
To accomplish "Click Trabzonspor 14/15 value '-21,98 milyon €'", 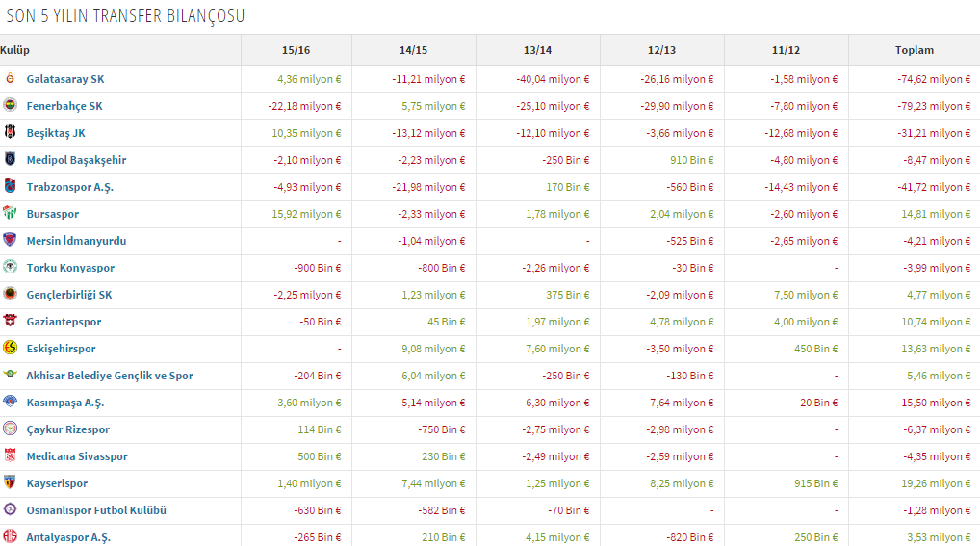I will coord(428,187).
